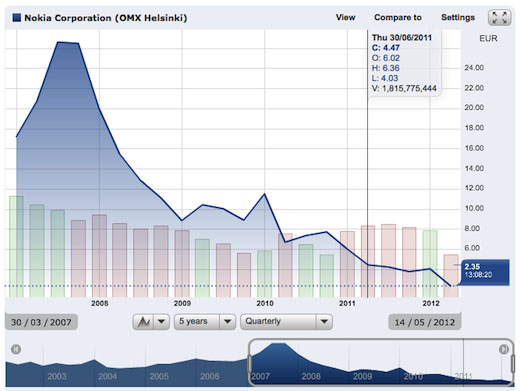
Task: Click the right handle of range selector
Action: pyautogui.click(x=513, y=364)
